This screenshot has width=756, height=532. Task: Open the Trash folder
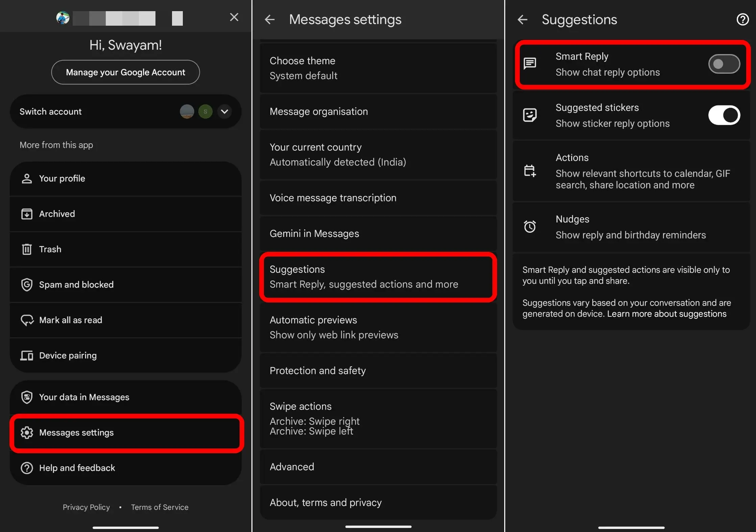point(50,249)
